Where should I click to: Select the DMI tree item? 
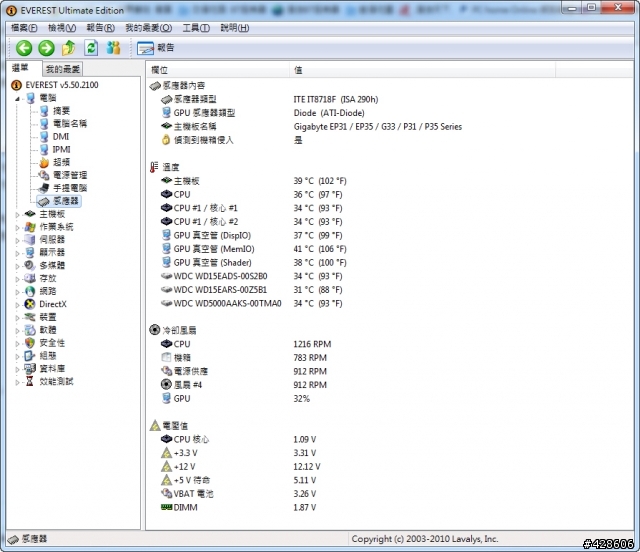61,137
